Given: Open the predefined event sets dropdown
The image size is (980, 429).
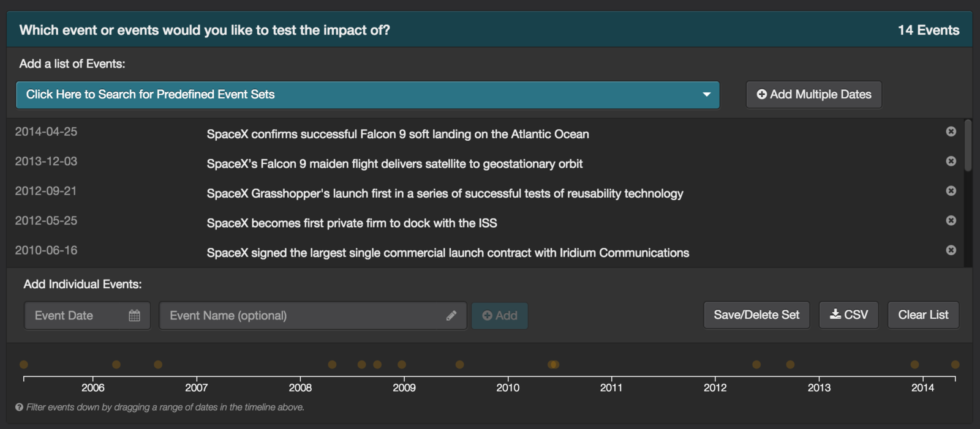Looking at the screenshot, I should pos(367,95).
